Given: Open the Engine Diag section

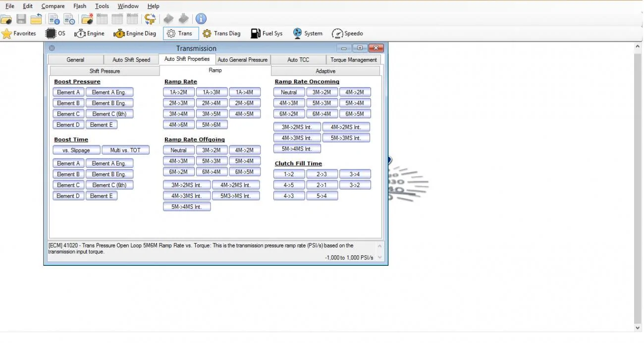Looking at the screenshot, I should point(135,34).
